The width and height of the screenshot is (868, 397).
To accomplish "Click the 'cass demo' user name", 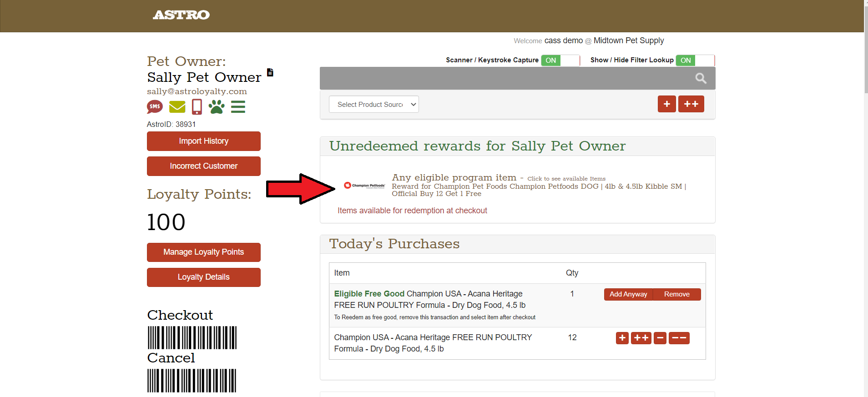I will pos(563,40).
